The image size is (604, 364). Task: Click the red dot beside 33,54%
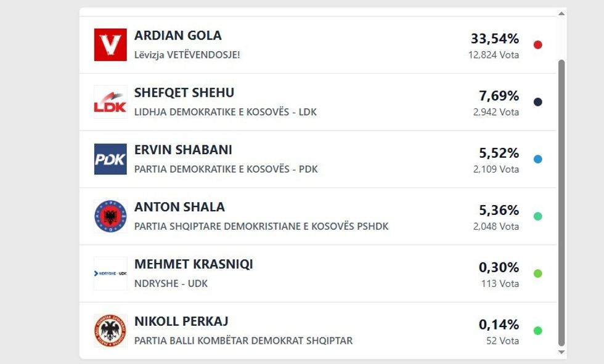point(537,45)
